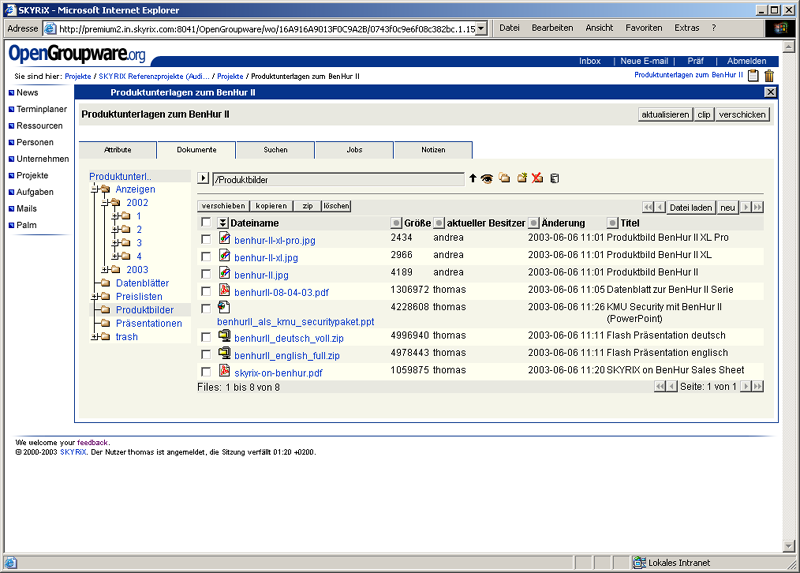Click the trash can icon at top right

click(x=769, y=76)
